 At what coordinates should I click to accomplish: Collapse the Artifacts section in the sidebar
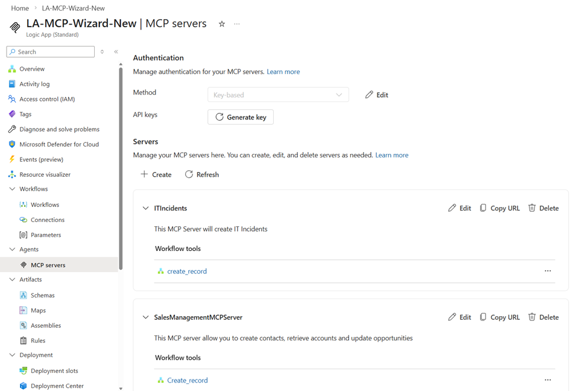(x=12, y=279)
